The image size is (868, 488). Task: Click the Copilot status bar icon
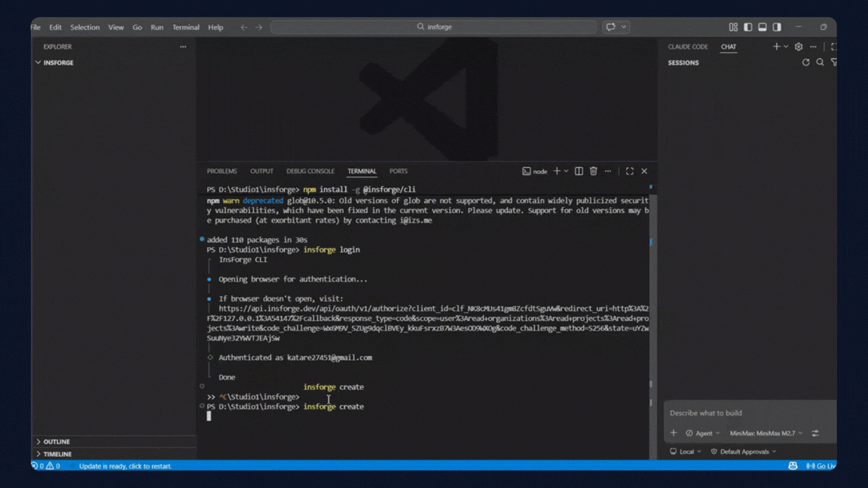[793, 466]
